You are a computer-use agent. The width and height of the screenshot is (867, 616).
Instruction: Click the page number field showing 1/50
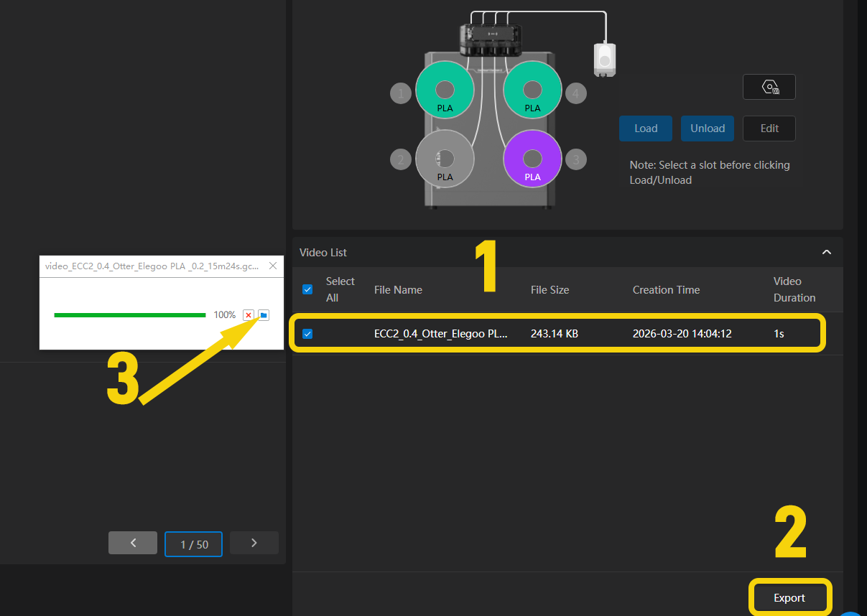point(193,543)
